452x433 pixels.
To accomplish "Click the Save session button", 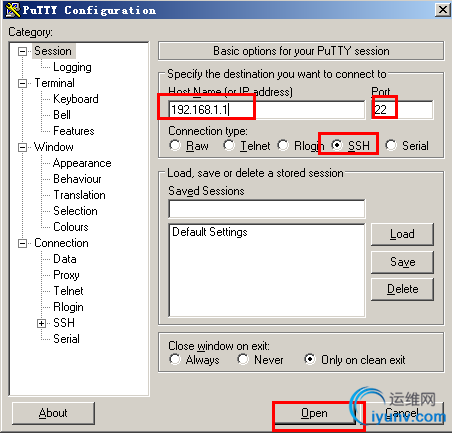I will tap(402, 262).
